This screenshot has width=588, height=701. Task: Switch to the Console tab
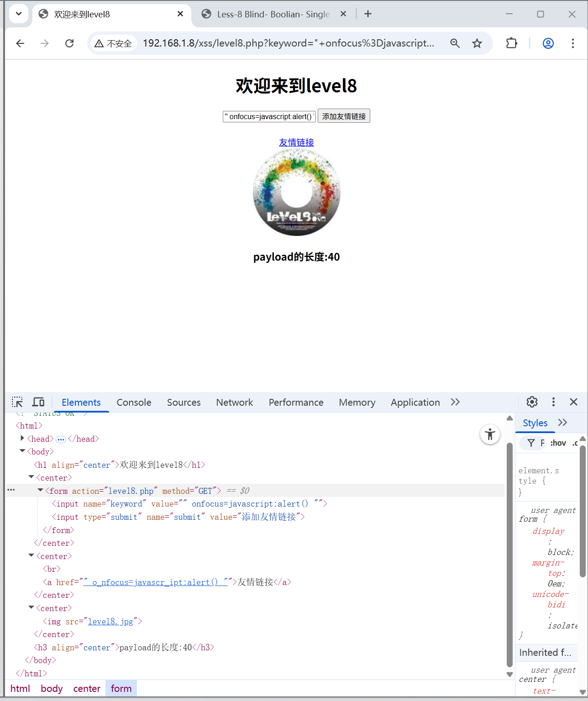point(134,402)
